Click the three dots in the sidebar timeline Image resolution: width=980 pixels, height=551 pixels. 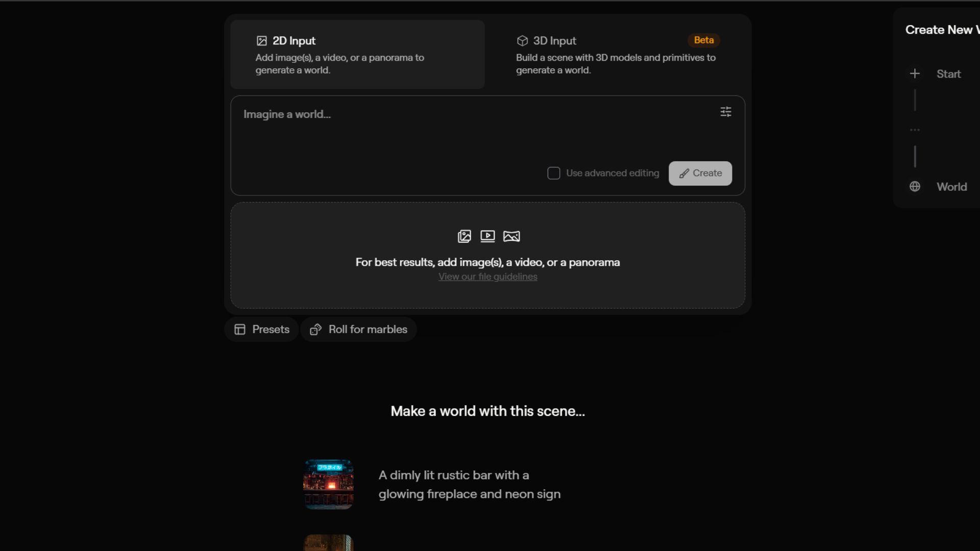915,130
